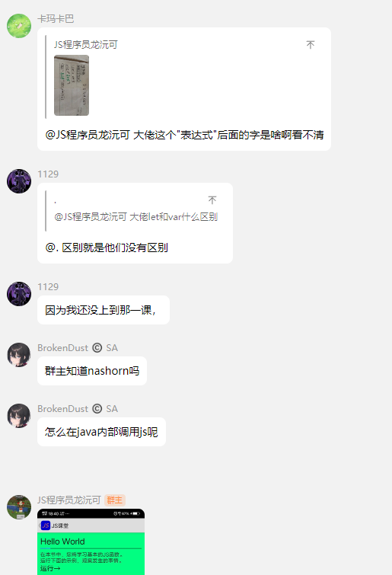Click 卡玛卡巴's green avatar
This screenshot has height=575, width=392.
[x=19, y=26]
